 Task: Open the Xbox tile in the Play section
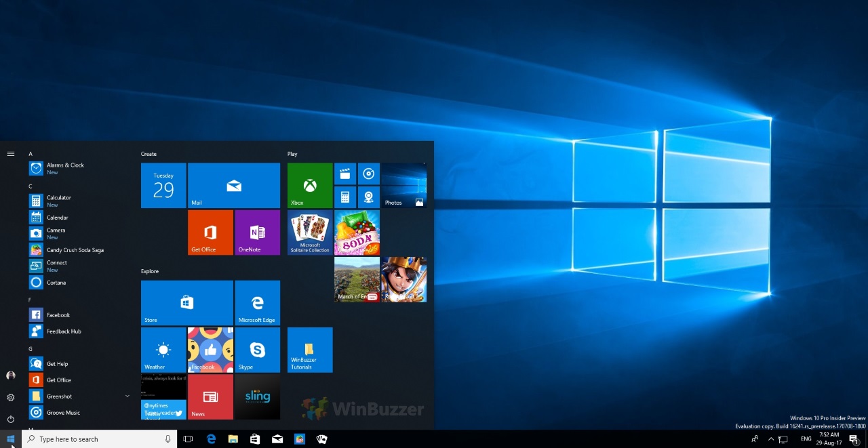310,185
